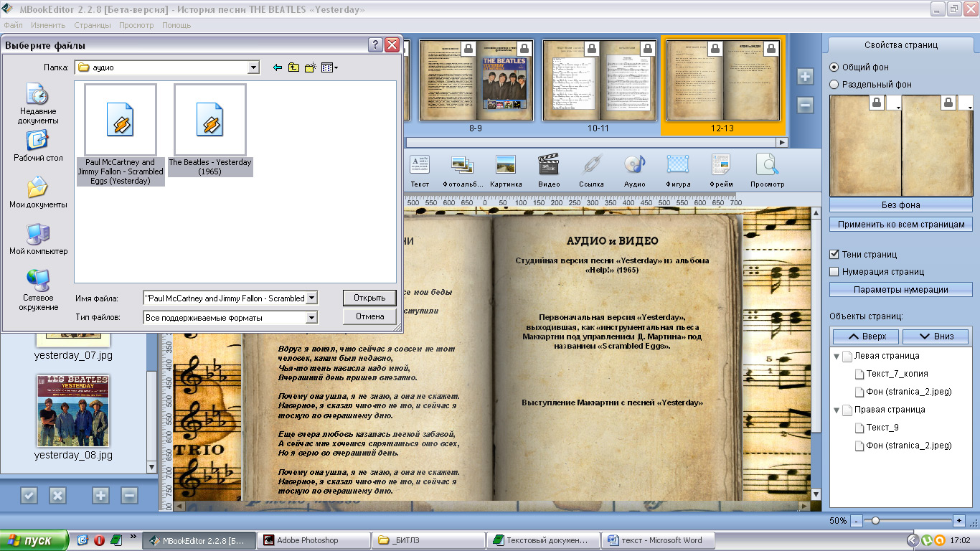Choose the Картинка insert tool
The width and height of the screenshot is (980, 551).
tap(506, 171)
